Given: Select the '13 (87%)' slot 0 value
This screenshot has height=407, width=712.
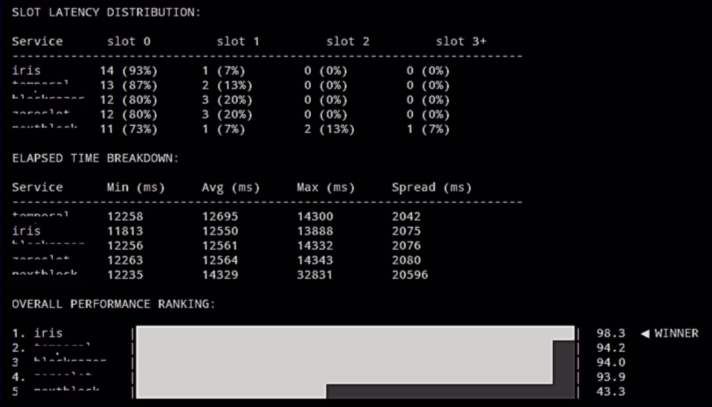Looking at the screenshot, I should point(129,85).
